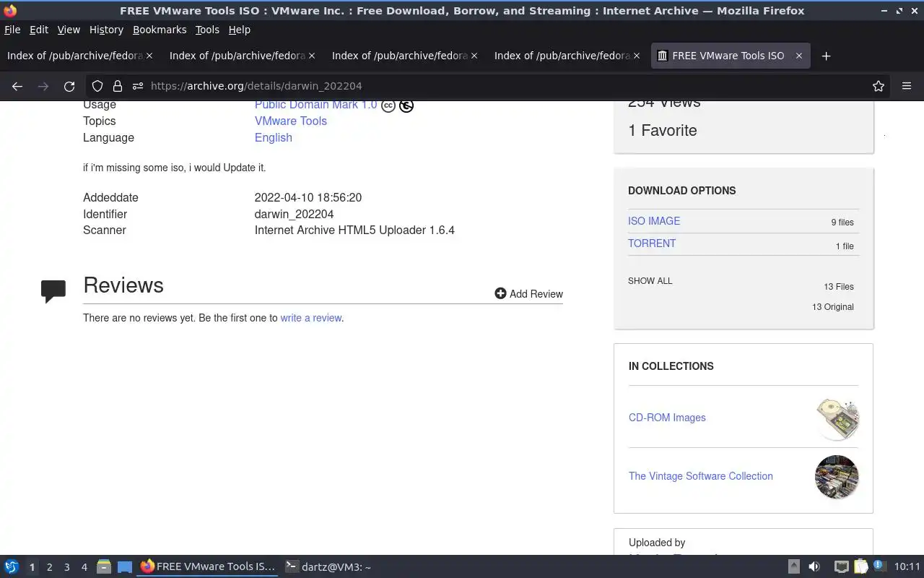Click the Uploaded by label
This screenshot has width=924, height=578.
tap(657, 543)
